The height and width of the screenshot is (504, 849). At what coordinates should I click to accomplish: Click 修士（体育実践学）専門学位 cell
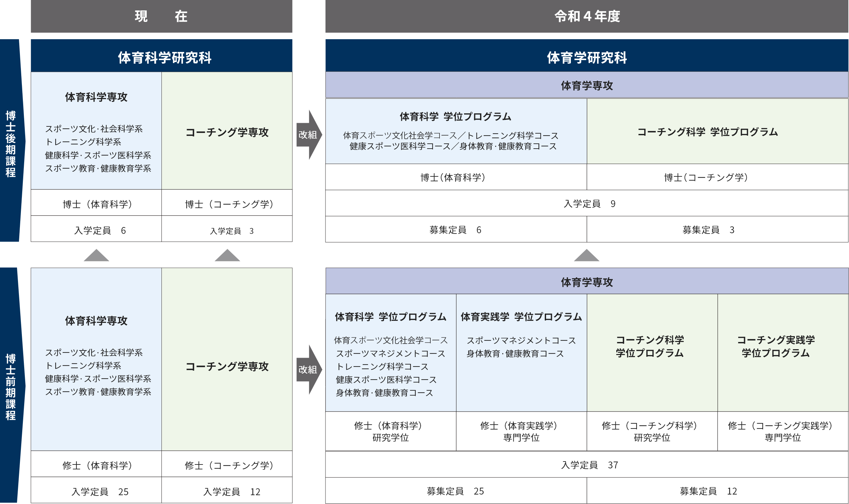[x=522, y=431]
